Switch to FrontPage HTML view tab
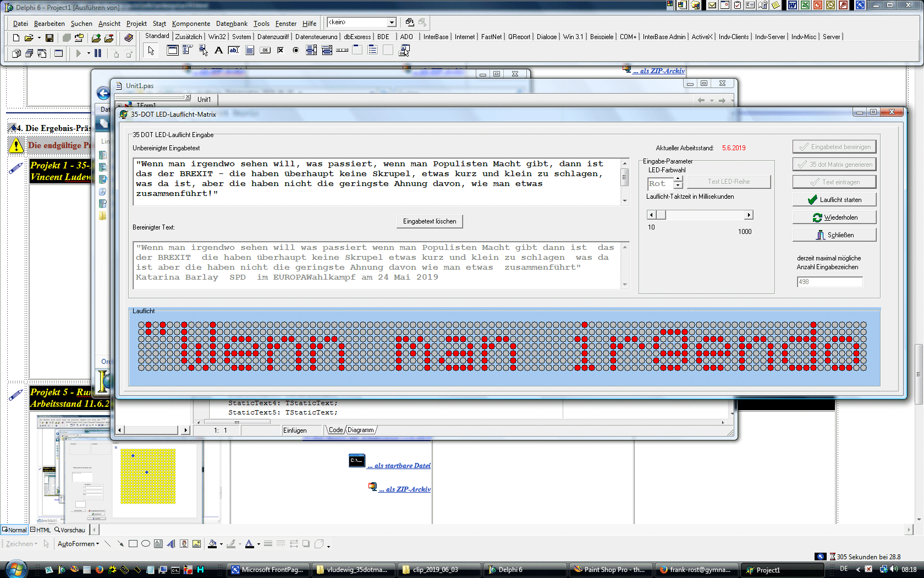 (x=40, y=530)
